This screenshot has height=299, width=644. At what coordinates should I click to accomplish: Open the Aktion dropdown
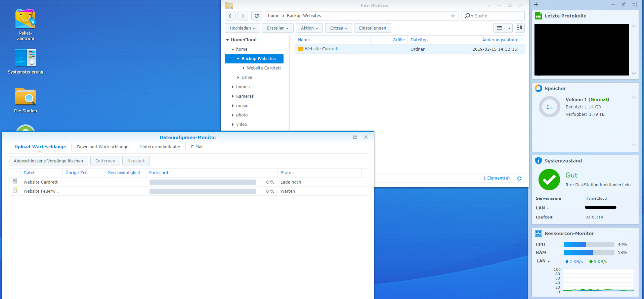(x=309, y=28)
